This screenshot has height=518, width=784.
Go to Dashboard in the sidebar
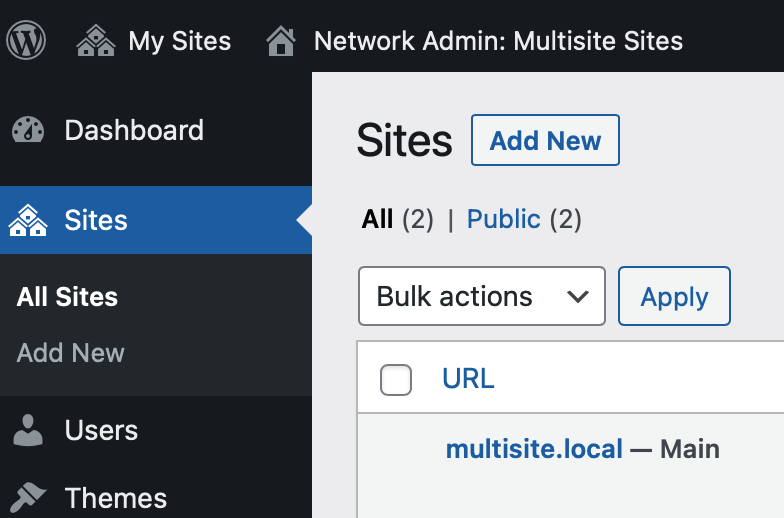pos(134,131)
